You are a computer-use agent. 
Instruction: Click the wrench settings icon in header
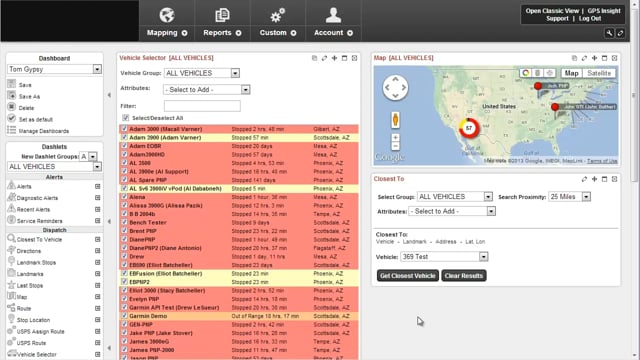609,33
